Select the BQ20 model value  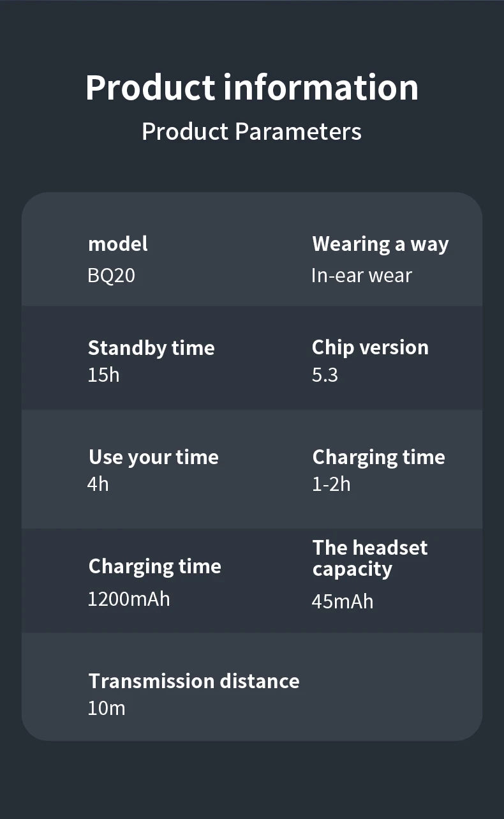point(111,275)
